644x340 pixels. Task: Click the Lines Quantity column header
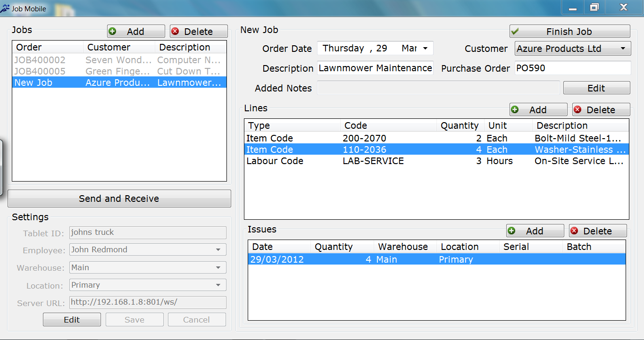460,125
